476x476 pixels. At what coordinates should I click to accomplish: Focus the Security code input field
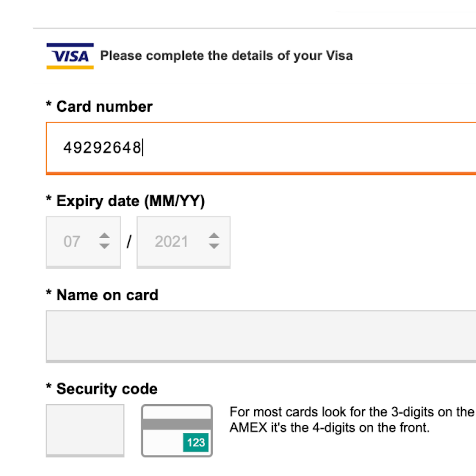pyautogui.click(x=85, y=430)
